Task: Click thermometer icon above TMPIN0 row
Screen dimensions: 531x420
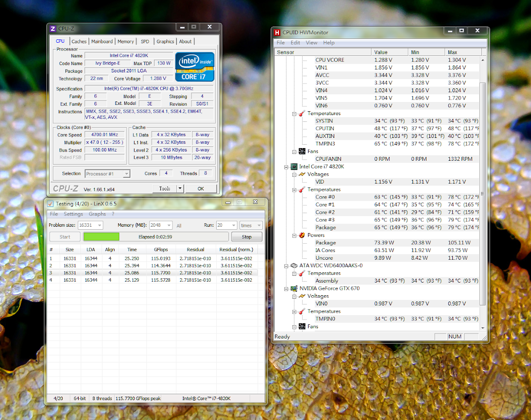Action: click(x=302, y=311)
